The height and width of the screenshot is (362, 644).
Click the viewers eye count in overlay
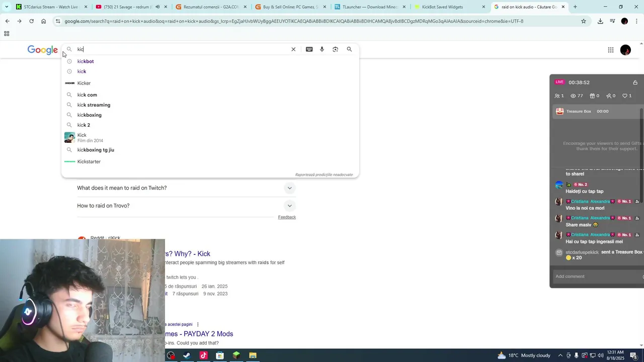click(577, 96)
